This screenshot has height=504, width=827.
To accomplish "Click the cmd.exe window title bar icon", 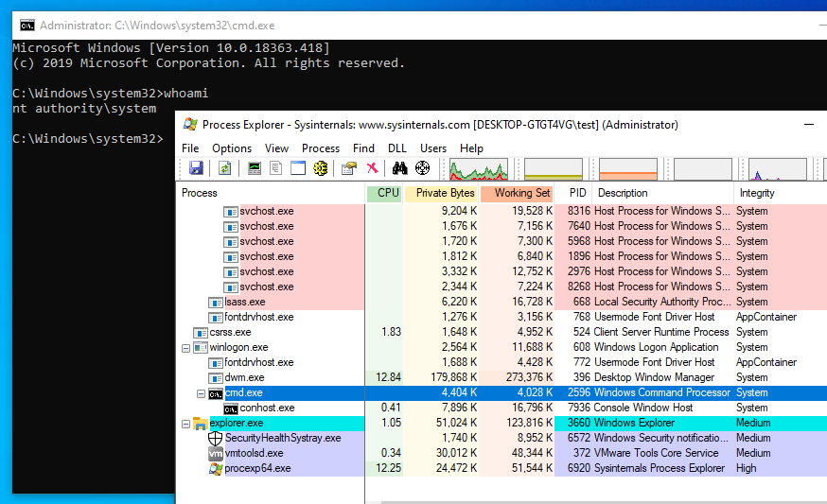I will click(26, 26).
